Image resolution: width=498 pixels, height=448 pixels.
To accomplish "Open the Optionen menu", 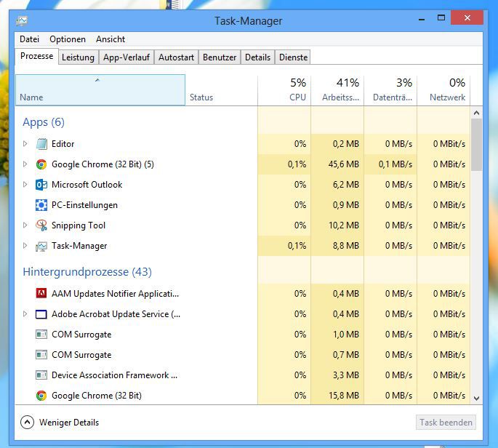I will coord(68,39).
